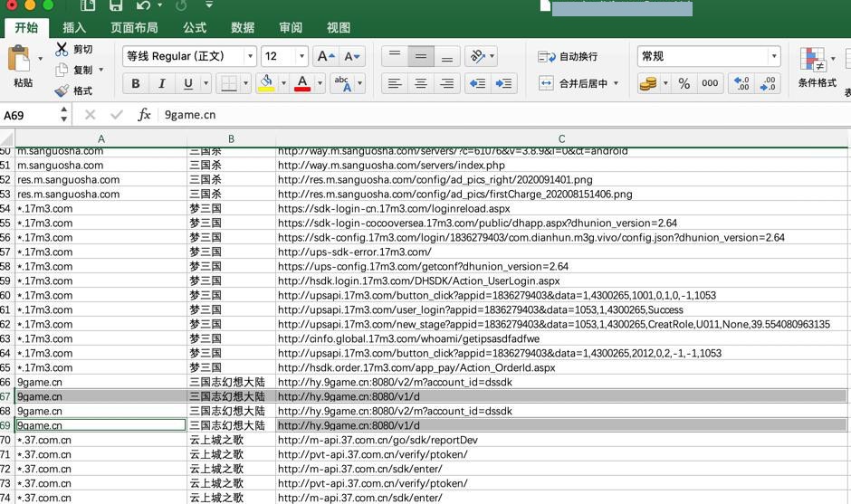Click the Format painter brush icon
The height and width of the screenshot is (504, 851).
tap(62, 90)
